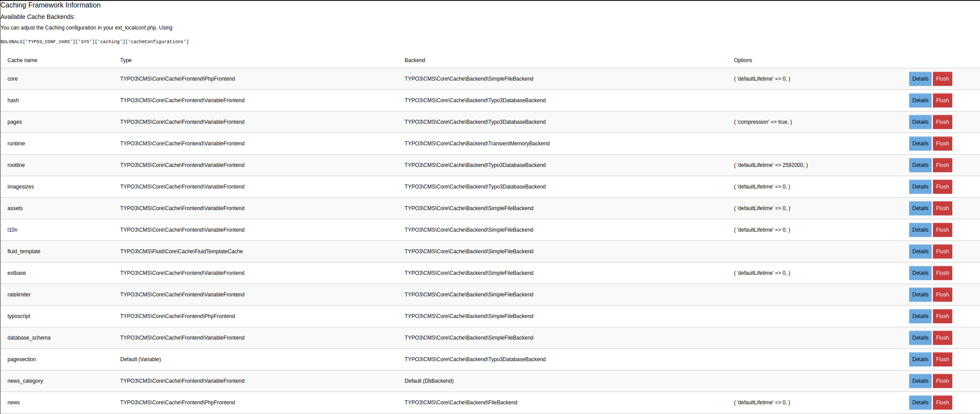Screen dimensions: 980x414
Task: Show Details for the ratelimiter cache
Action: point(920,295)
